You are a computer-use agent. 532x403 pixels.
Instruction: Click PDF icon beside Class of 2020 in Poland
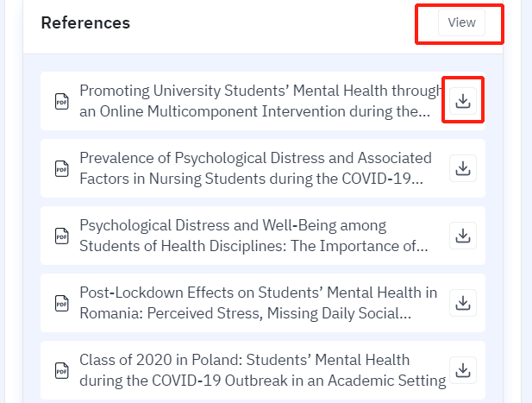point(61,369)
